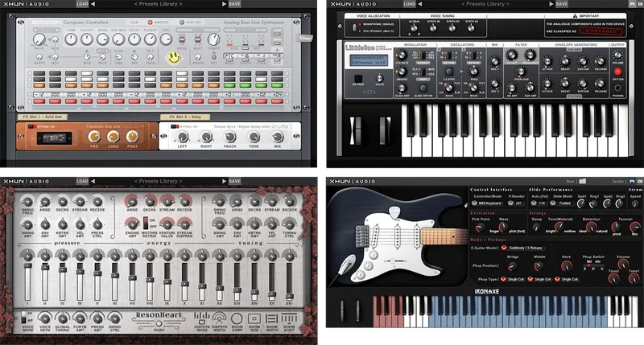Click the TEMPO knob in ZeroBox
This screenshot has width=644, height=345.
[213, 39]
